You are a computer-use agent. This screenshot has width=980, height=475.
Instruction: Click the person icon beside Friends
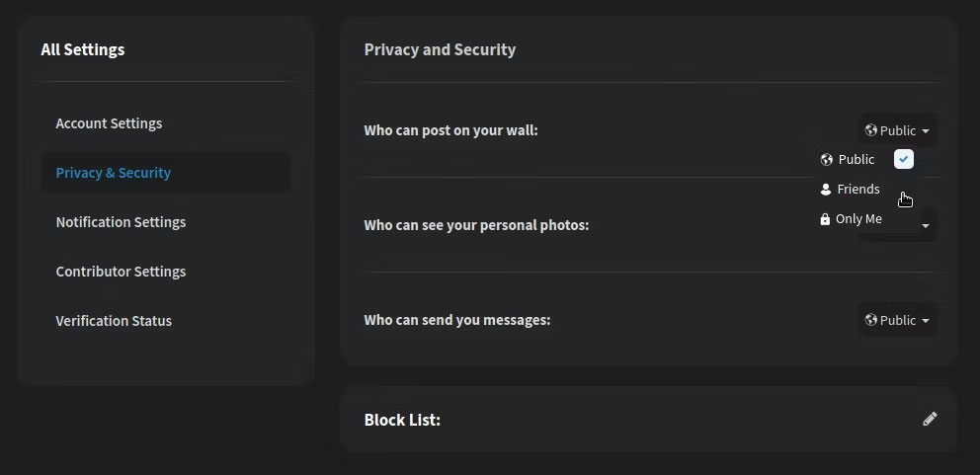[x=826, y=190]
